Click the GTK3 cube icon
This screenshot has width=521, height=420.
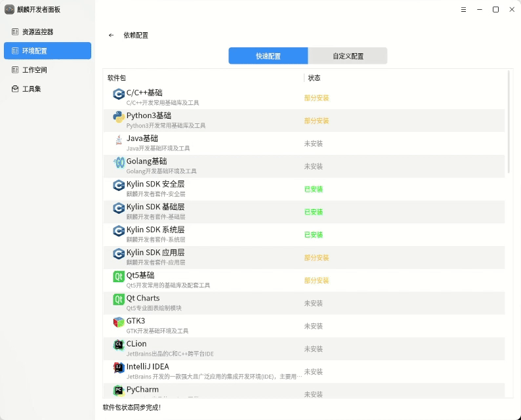coord(119,322)
